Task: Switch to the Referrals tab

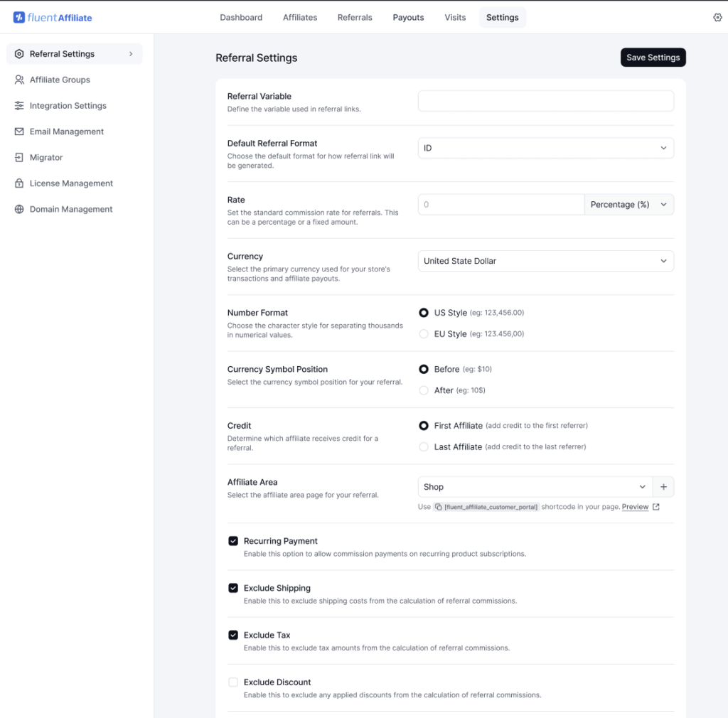Action: tap(355, 18)
